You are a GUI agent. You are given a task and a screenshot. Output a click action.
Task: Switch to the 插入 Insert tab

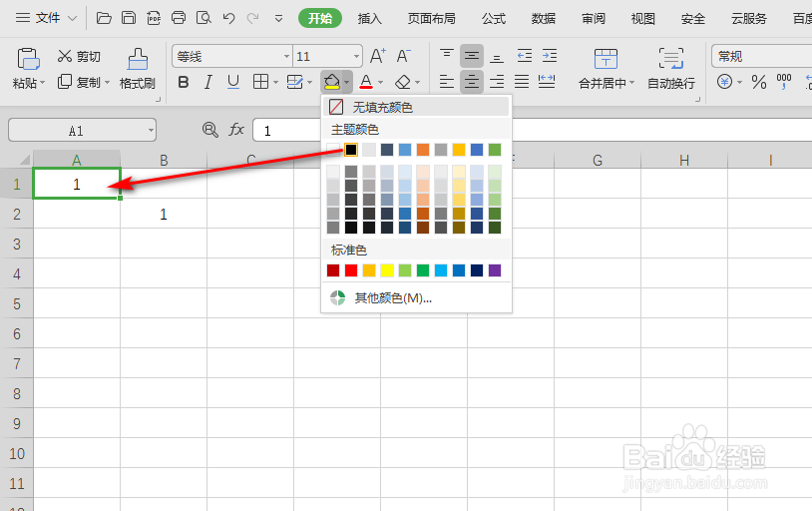(x=369, y=19)
